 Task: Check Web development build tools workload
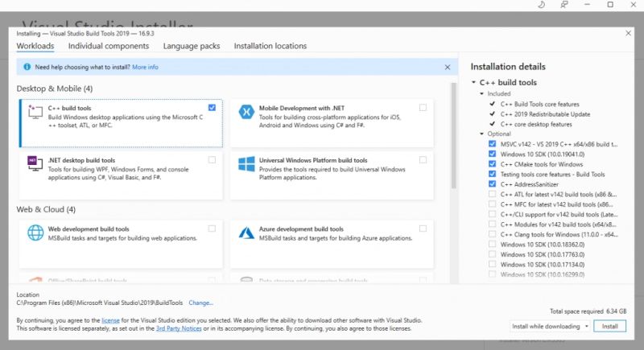click(212, 229)
